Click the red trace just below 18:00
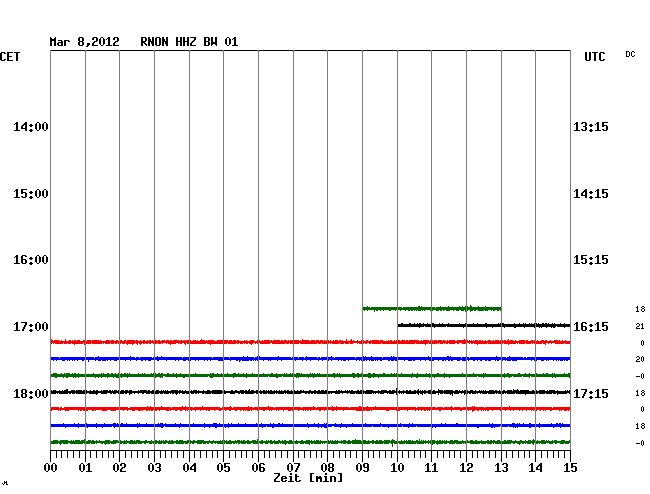 point(310,409)
